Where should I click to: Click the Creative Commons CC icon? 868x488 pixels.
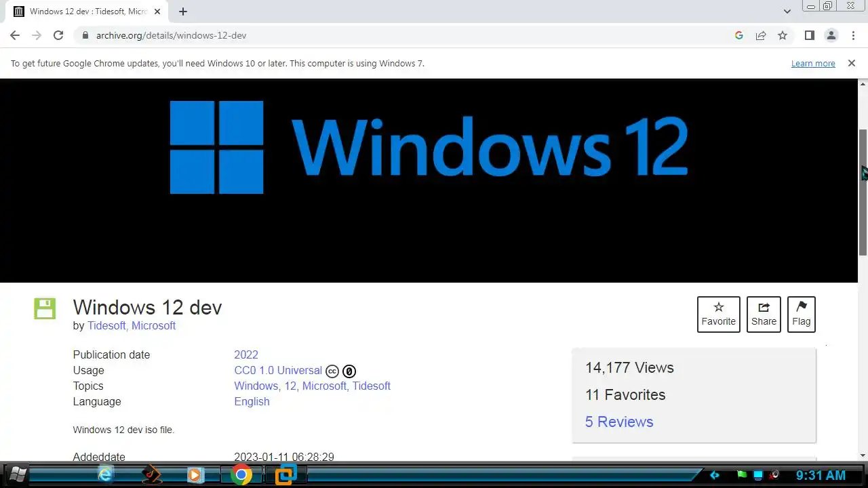[x=332, y=371]
